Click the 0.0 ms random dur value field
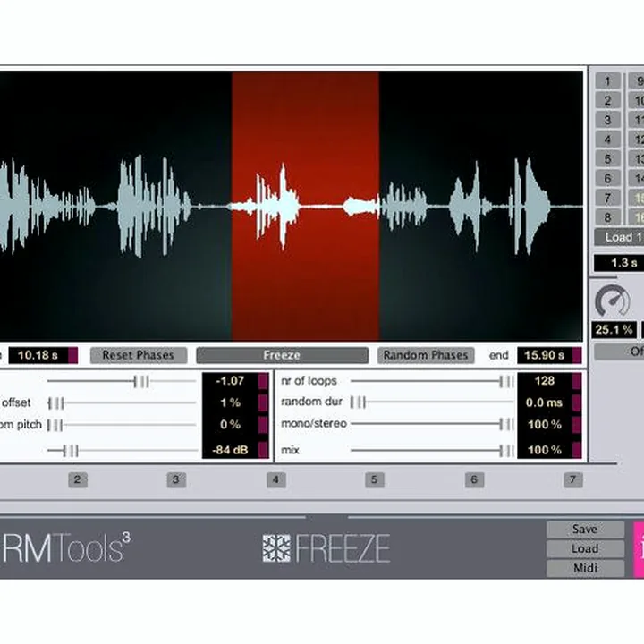Image resolution: width=644 pixels, height=644 pixels. pyautogui.click(x=545, y=402)
